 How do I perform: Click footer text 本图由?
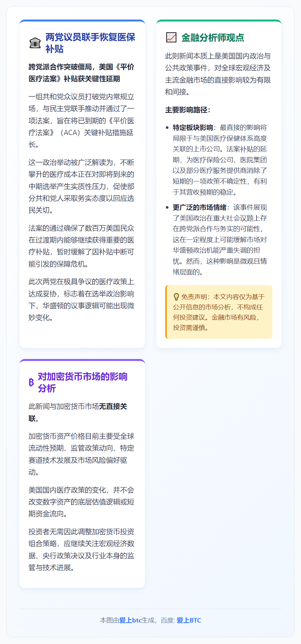[x=110, y=620]
